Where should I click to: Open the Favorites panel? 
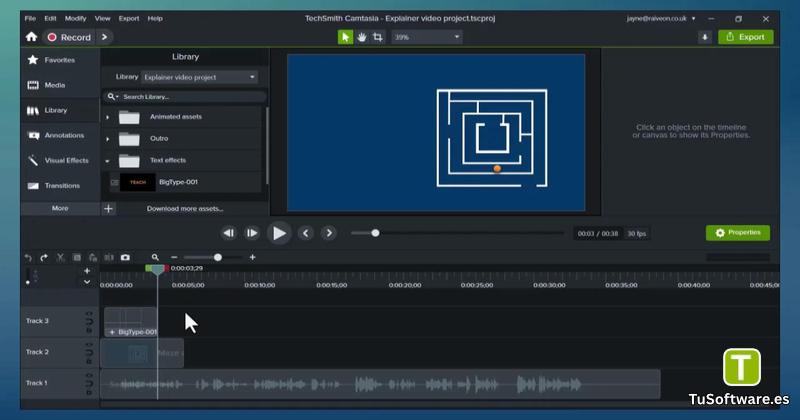[x=60, y=60]
